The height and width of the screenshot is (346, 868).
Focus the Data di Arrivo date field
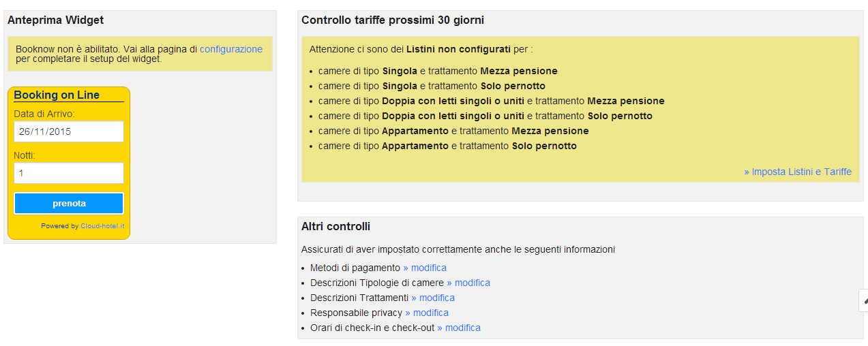click(69, 131)
